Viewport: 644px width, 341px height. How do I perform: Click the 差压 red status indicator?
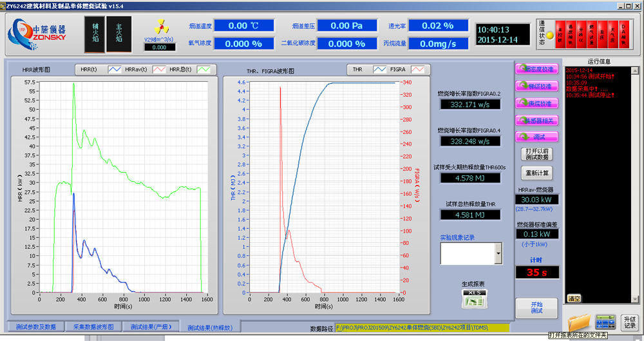[x=602, y=35]
